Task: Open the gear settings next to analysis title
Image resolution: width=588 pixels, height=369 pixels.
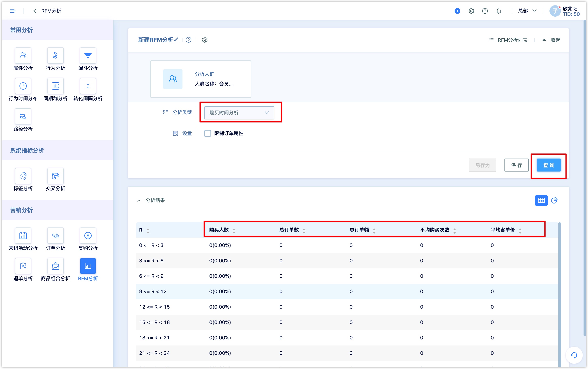Action: pos(205,40)
